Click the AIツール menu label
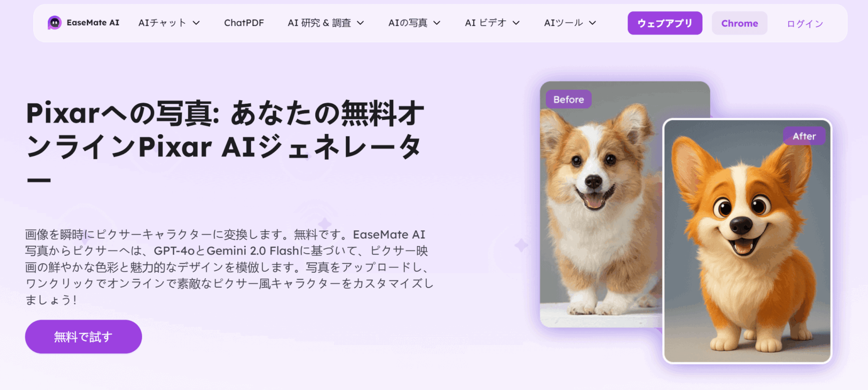The image size is (868, 390). 564,23
